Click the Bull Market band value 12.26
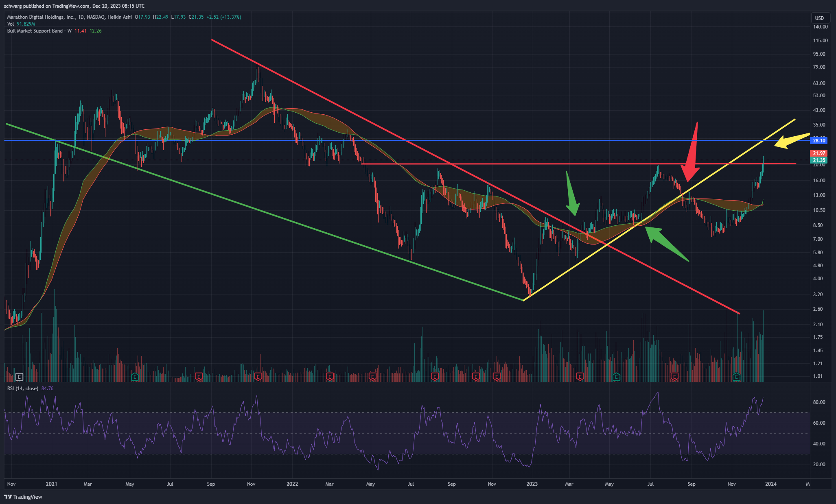Image resolution: width=836 pixels, height=504 pixels. [x=96, y=31]
